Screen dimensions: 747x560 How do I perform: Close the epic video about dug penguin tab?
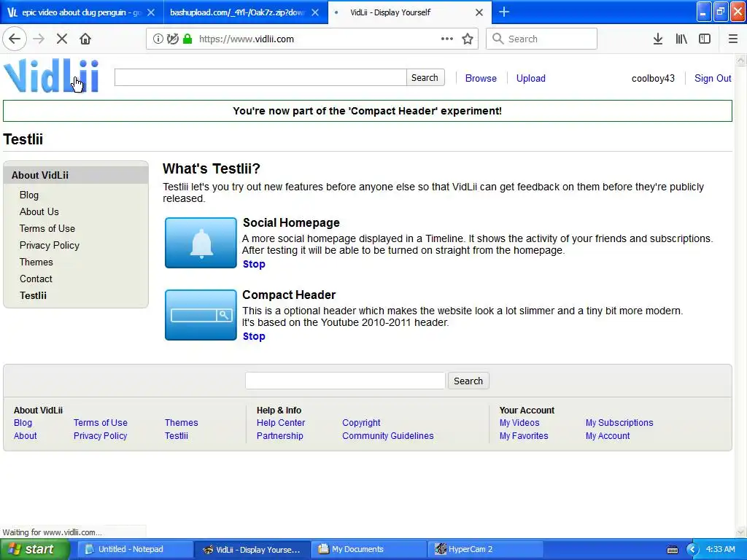click(151, 12)
